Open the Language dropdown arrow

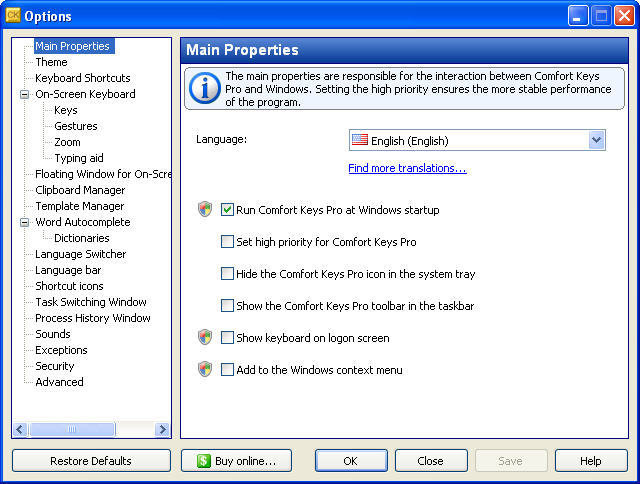596,140
